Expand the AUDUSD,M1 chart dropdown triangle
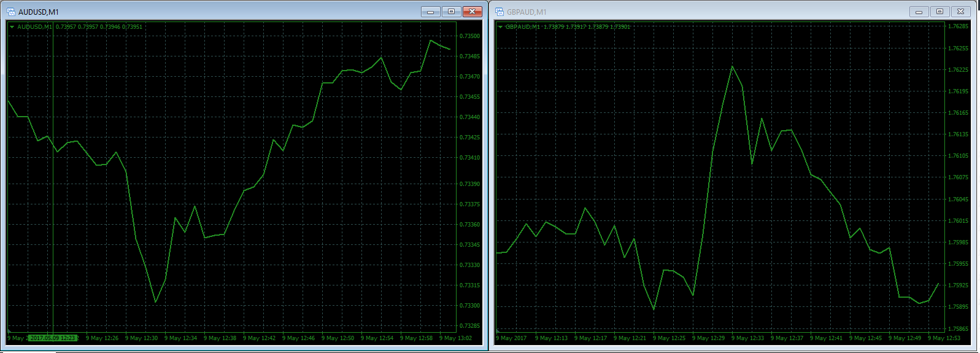The image size is (980, 353). (x=12, y=27)
